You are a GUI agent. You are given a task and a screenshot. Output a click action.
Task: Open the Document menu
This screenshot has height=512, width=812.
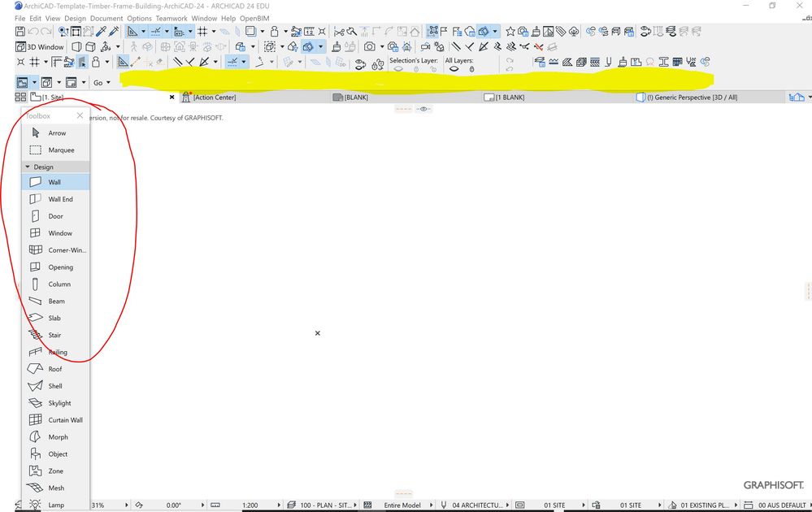tap(106, 18)
